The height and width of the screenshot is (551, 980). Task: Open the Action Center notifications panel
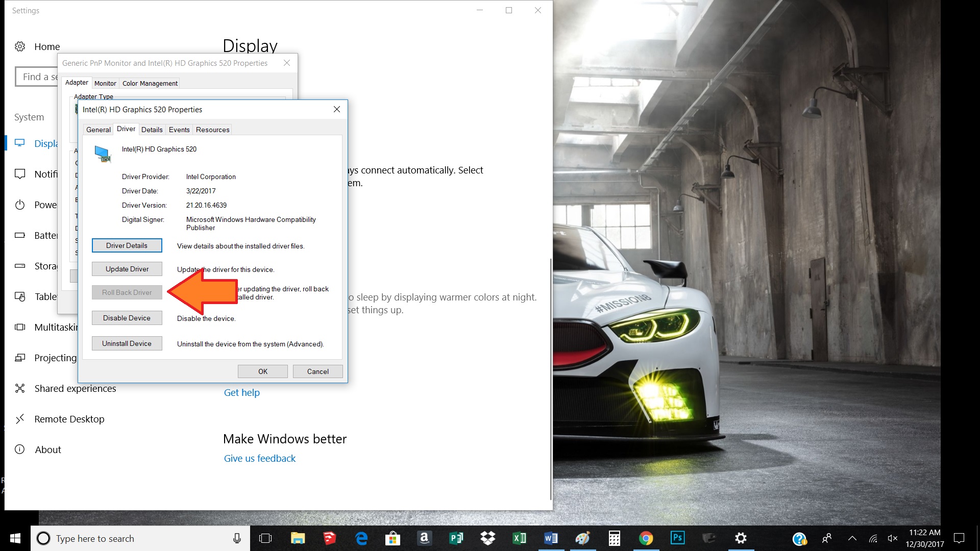(x=959, y=538)
